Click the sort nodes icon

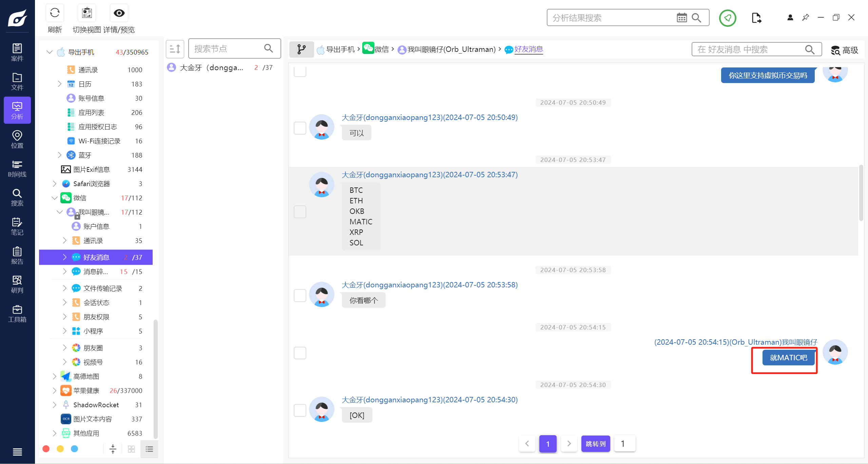tap(175, 49)
